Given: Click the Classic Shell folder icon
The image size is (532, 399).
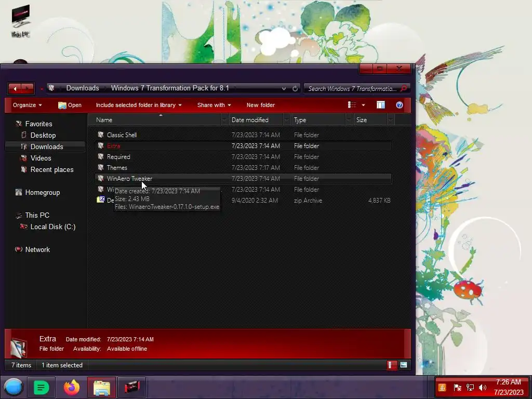Looking at the screenshot, I should point(100,135).
